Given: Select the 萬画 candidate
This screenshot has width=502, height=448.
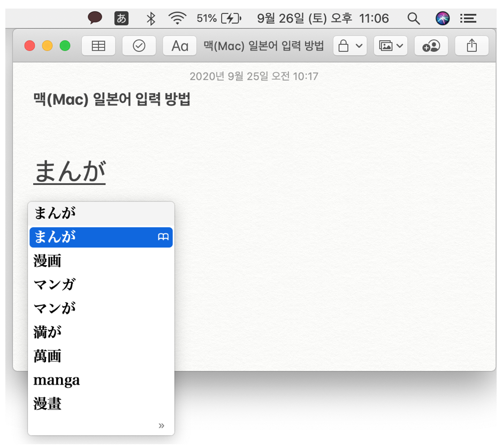Looking at the screenshot, I should click(101, 356).
